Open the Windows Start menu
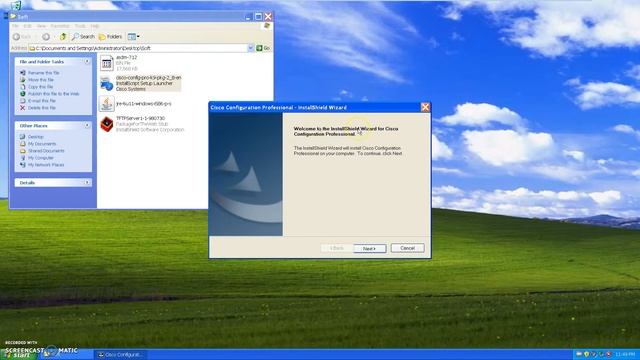This screenshot has height=360, width=640. (x=21, y=354)
